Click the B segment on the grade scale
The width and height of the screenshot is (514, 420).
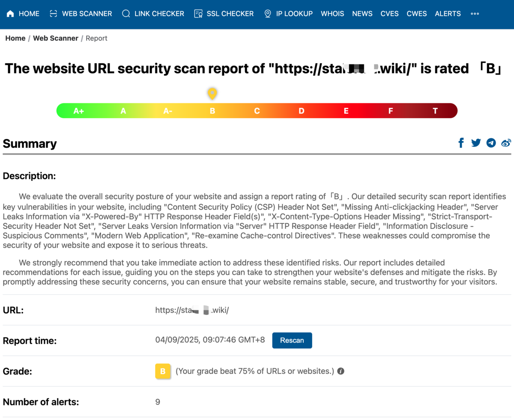tap(212, 111)
